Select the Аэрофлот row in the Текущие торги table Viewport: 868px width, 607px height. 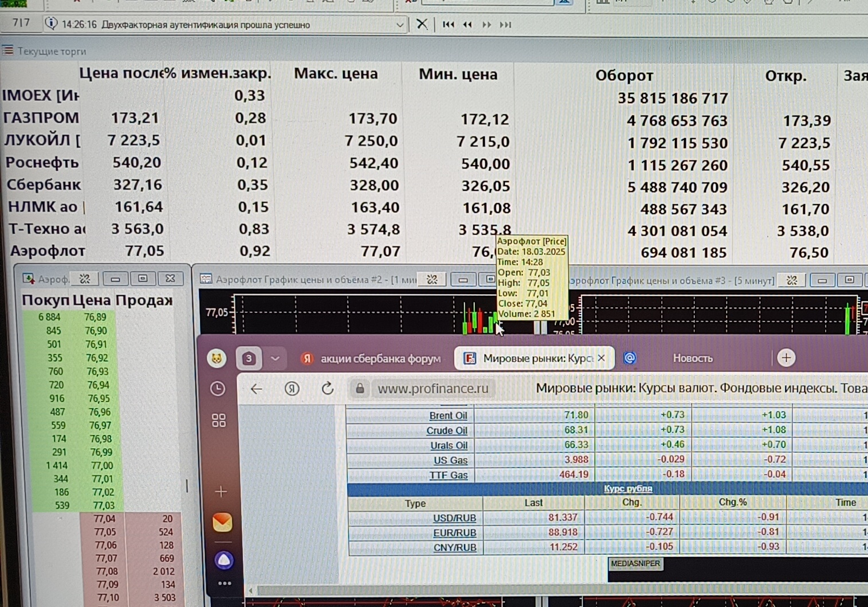(x=48, y=251)
